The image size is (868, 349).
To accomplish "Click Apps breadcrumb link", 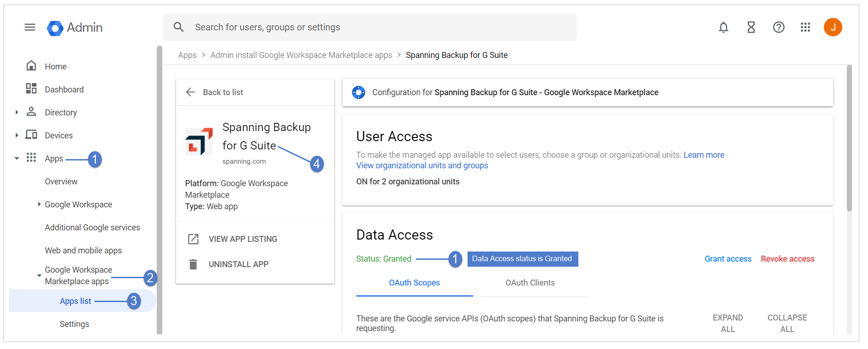I will point(187,55).
